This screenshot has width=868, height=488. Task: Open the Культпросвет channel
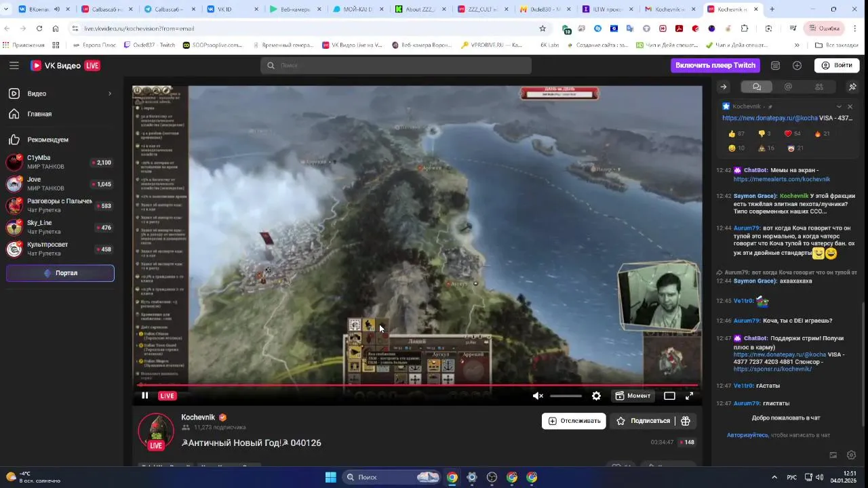pyautogui.click(x=60, y=249)
